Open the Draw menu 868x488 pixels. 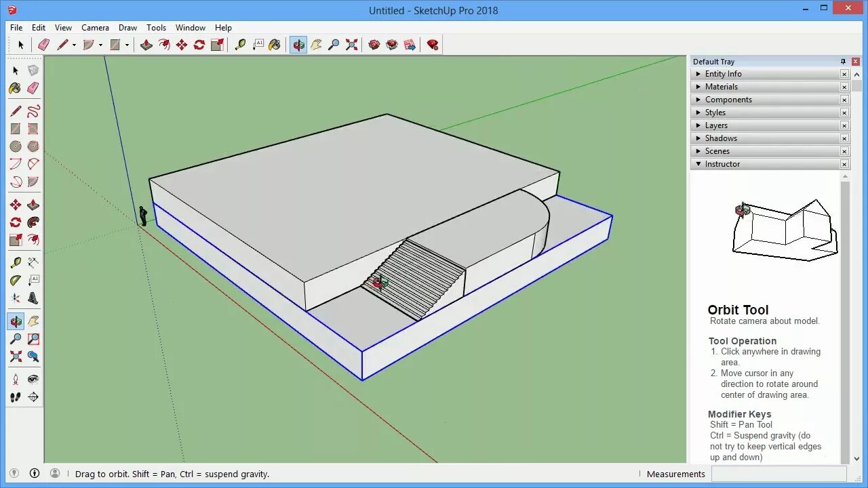tap(127, 28)
